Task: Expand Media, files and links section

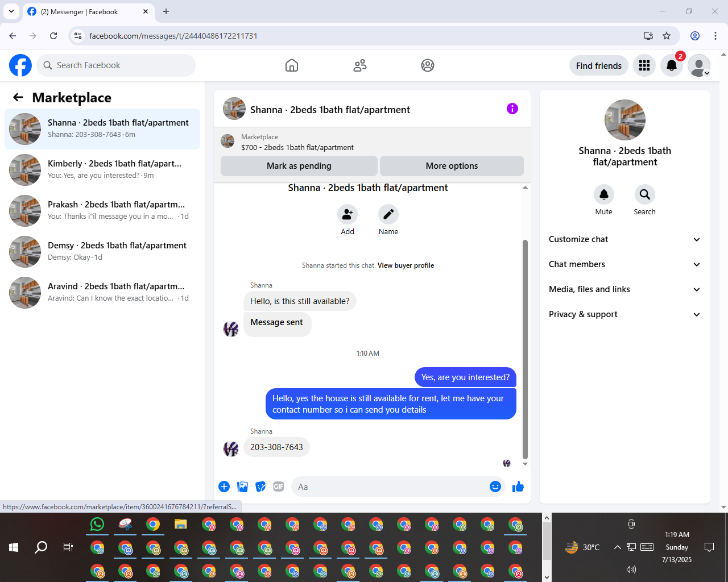Action: click(x=625, y=289)
